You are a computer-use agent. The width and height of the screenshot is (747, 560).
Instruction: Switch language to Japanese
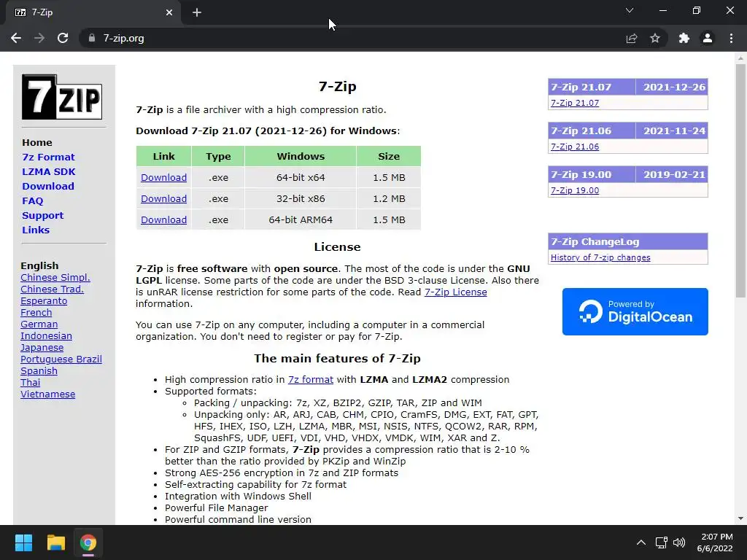(x=42, y=348)
